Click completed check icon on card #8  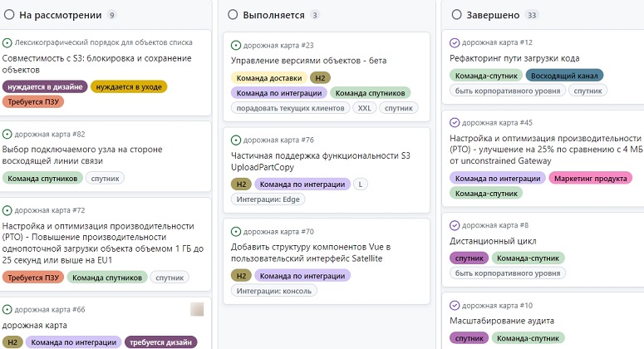[455, 225]
